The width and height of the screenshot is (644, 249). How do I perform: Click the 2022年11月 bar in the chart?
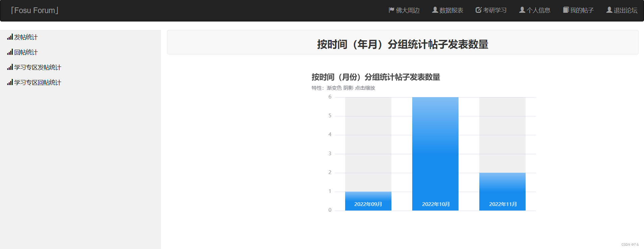(x=502, y=192)
